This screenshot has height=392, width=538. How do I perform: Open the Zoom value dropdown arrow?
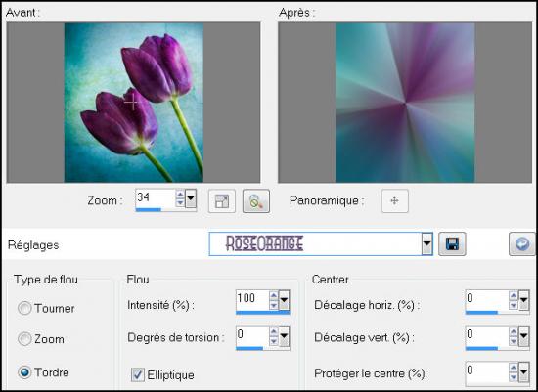pos(191,198)
